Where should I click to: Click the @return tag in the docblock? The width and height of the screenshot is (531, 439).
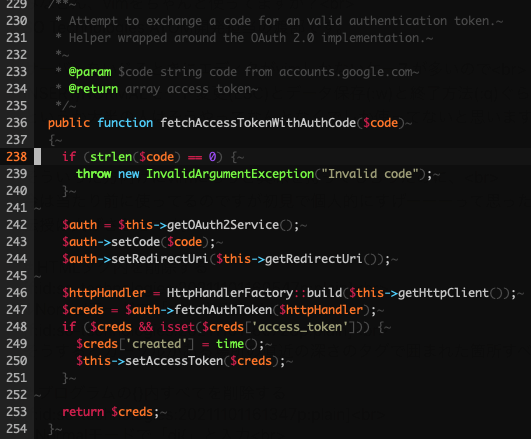tap(93, 89)
